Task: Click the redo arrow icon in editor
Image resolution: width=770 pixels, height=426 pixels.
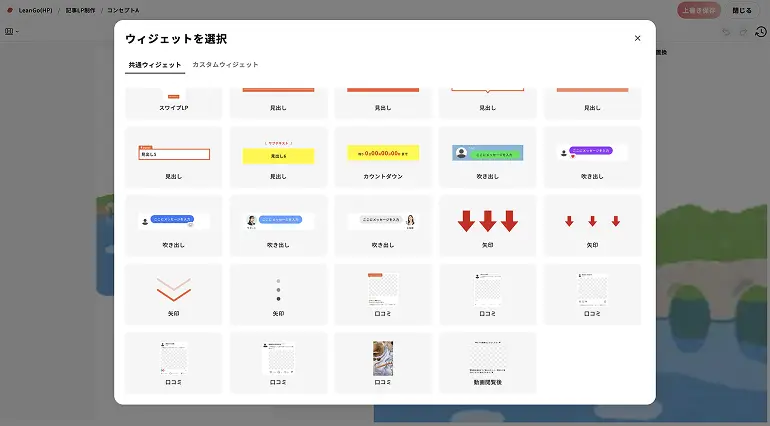Action: (x=743, y=32)
